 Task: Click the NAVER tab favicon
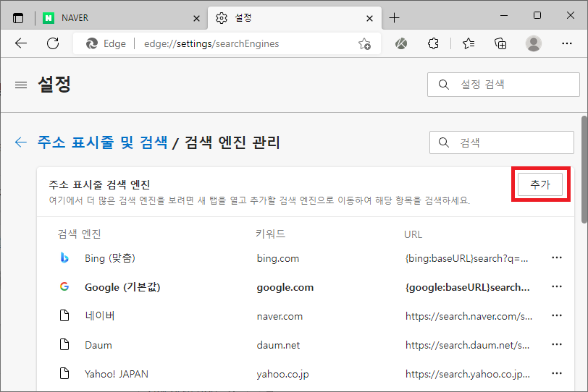coord(49,18)
